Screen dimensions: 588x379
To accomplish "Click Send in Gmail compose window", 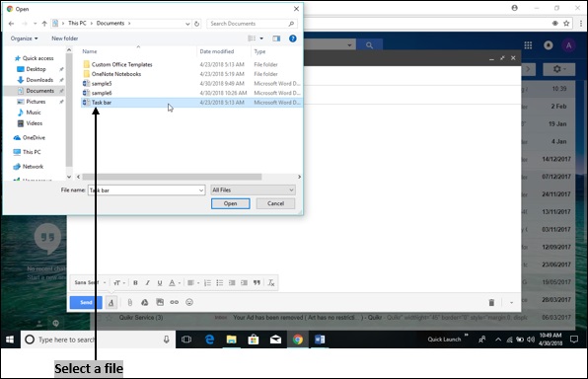I will tap(86, 302).
